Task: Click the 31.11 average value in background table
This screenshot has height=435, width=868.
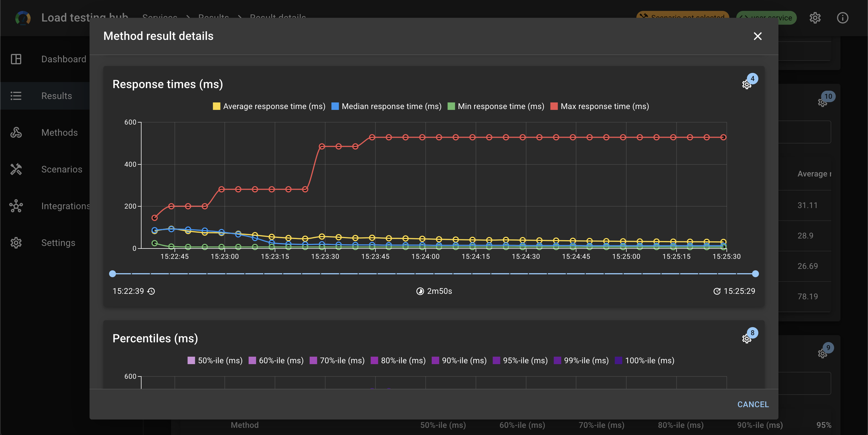Action: 807,205
